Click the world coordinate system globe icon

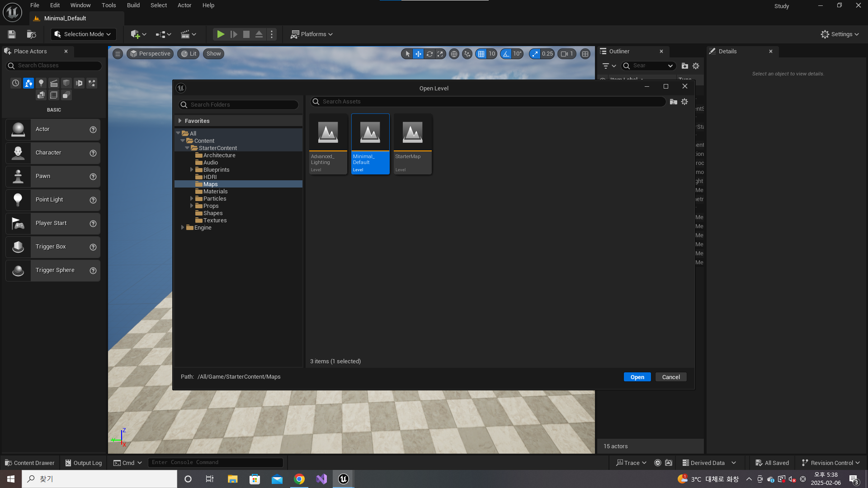pyautogui.click(x=454, y=54)
